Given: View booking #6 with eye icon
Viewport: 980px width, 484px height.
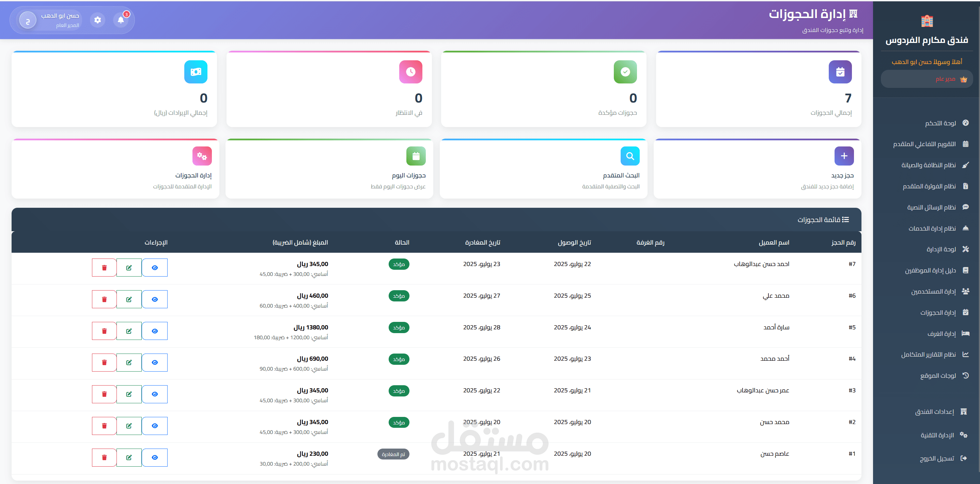Looking at the screenshot, I should tap(154, 299).
